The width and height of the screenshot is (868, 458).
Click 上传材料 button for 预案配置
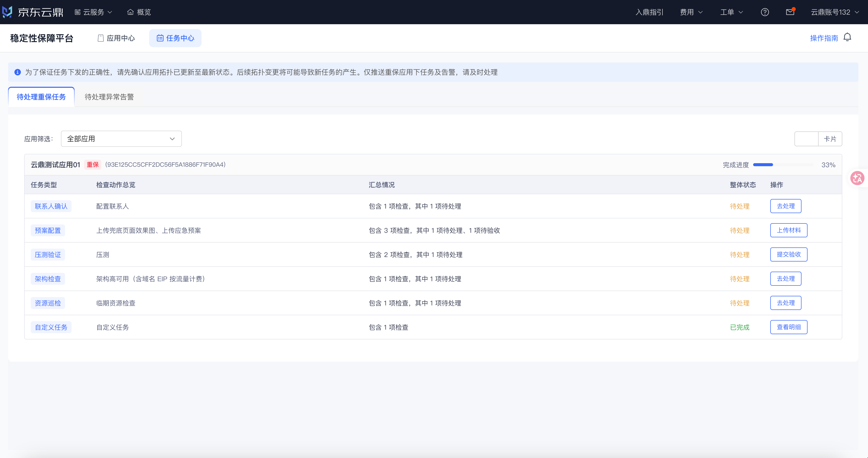pyautogui.click(x=788, y=230)
